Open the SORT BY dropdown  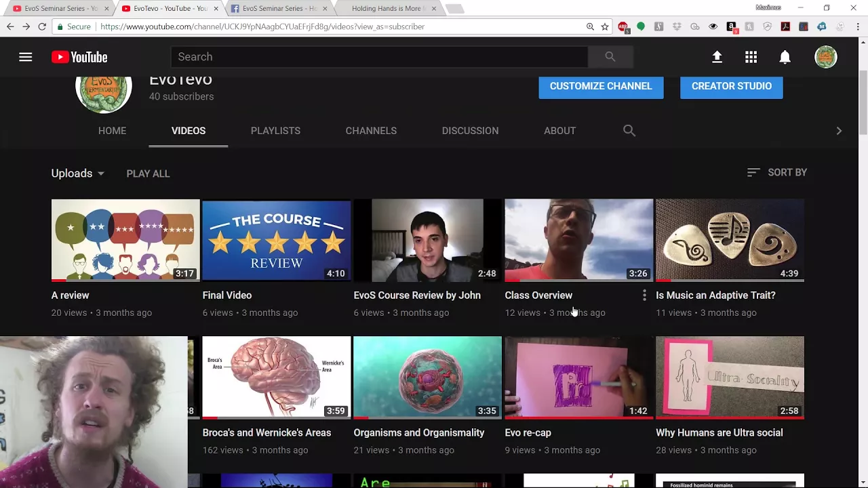[x=777, y=172]
